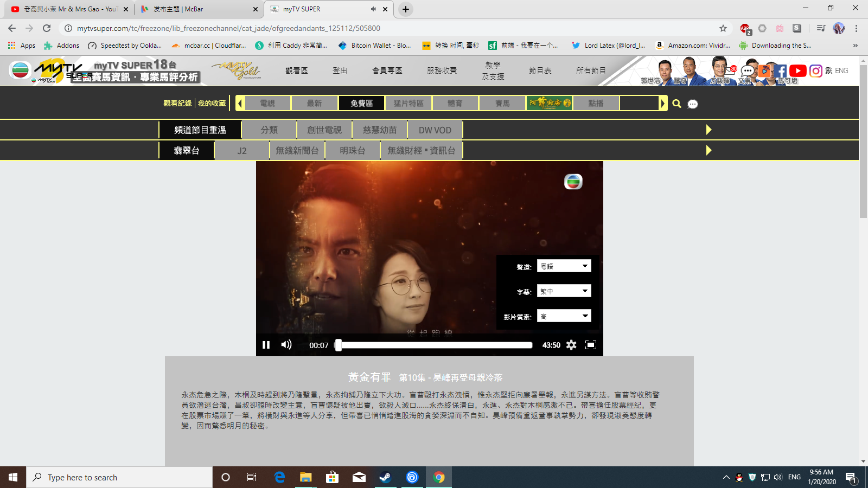Open the header speech bubble icon
Screen dimensions: 868x488
pyautogui.click(x=748, y=71)
